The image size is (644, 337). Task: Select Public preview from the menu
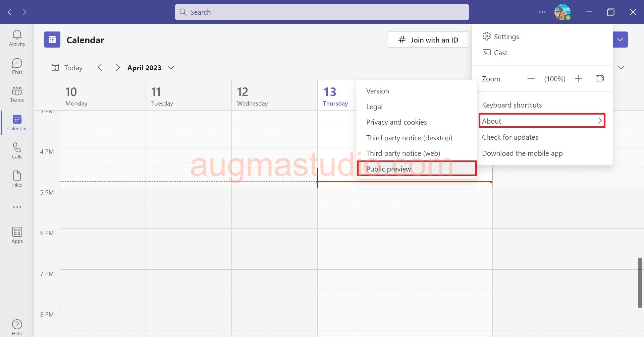pos(388,168)
